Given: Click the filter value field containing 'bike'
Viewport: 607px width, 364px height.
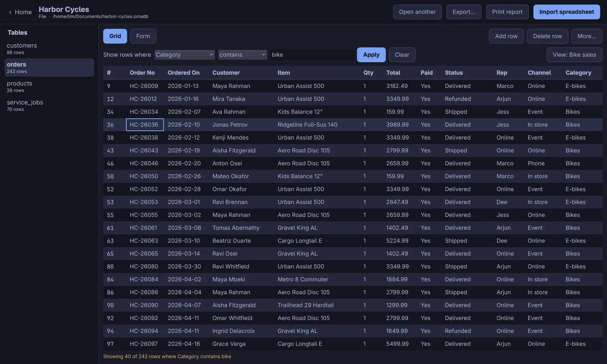Looking at the screenshot, I should tap(312, 55).
